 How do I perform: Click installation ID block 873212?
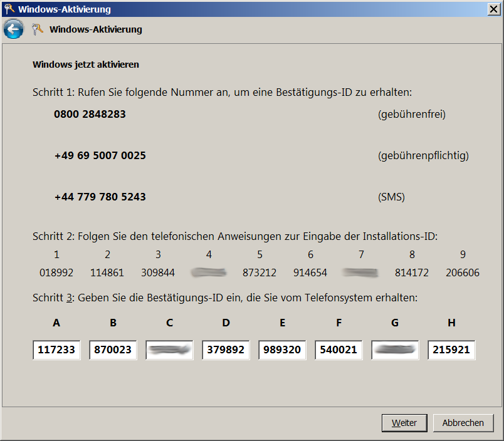pos(260,273)
